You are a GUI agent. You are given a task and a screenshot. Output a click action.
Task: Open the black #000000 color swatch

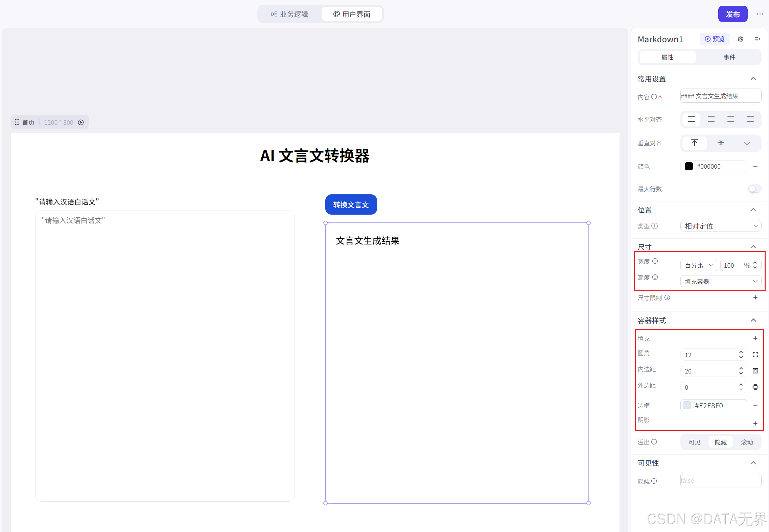tap(689, 166)
